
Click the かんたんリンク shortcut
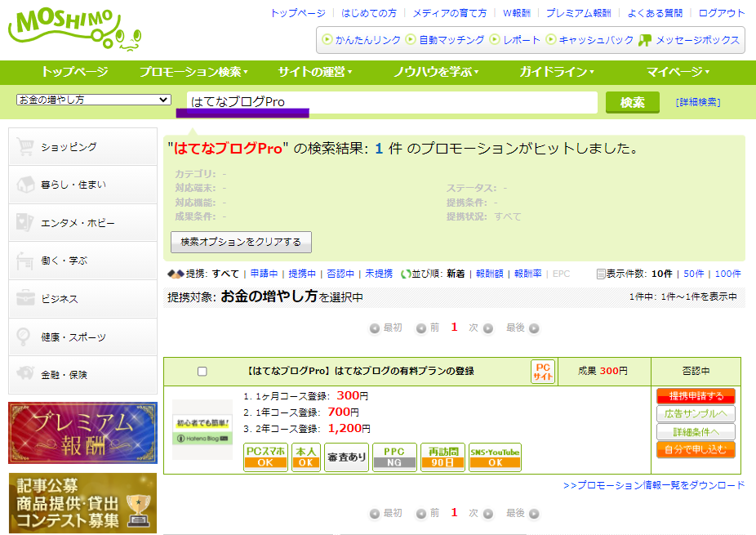click(362, 40)
